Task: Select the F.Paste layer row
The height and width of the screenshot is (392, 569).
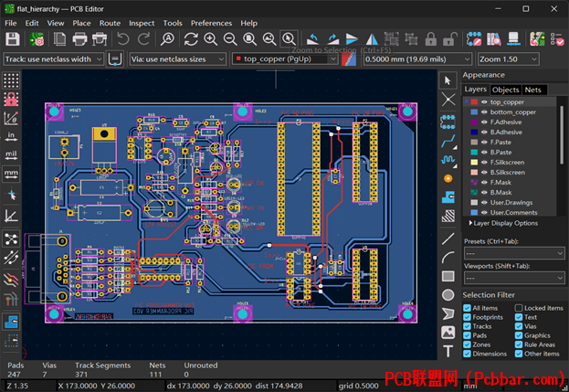Action: pyautogui.click(x=510, y=143)
